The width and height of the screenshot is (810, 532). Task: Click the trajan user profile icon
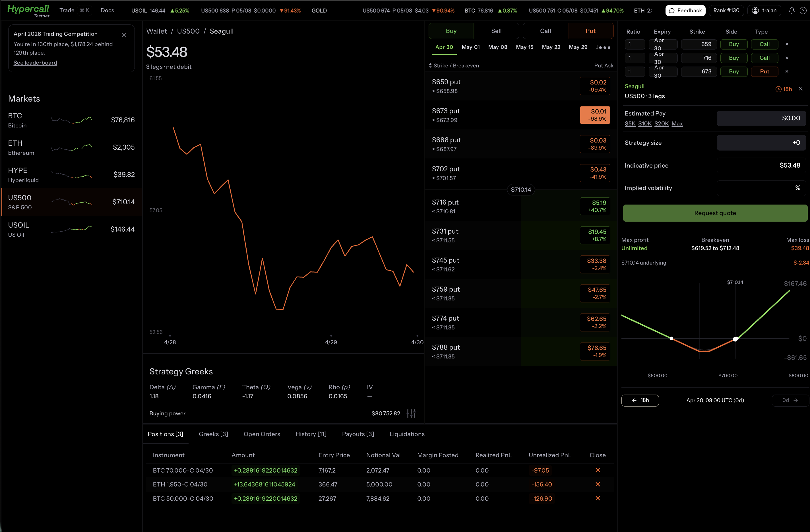coord(755,11)
